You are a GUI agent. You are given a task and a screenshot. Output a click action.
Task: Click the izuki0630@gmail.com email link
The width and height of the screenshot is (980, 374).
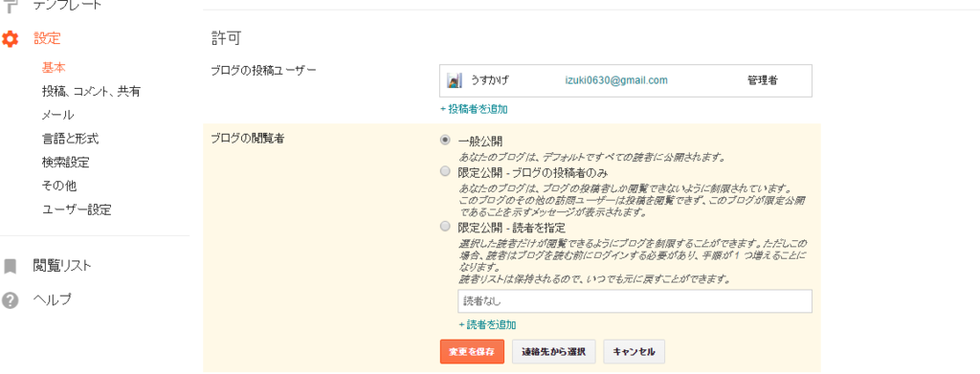point(616,80)
